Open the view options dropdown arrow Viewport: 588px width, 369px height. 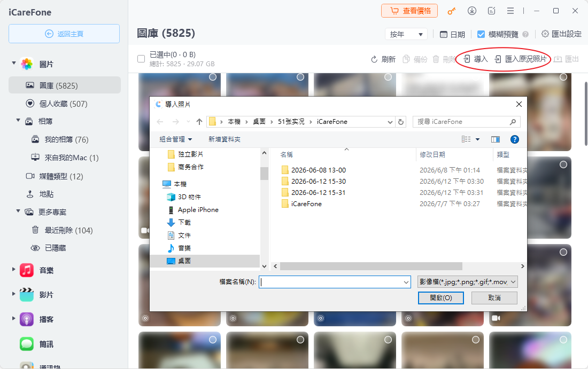[478, 139]
